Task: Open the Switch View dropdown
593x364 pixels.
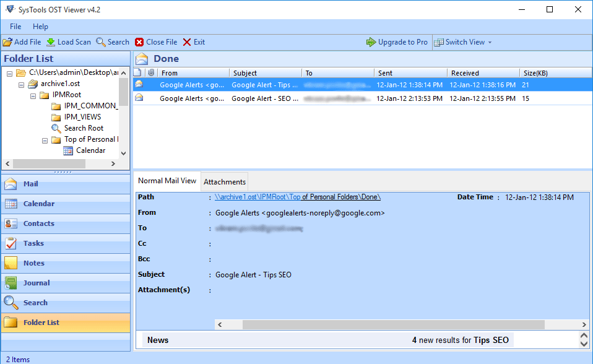Action: pos(463,42)
